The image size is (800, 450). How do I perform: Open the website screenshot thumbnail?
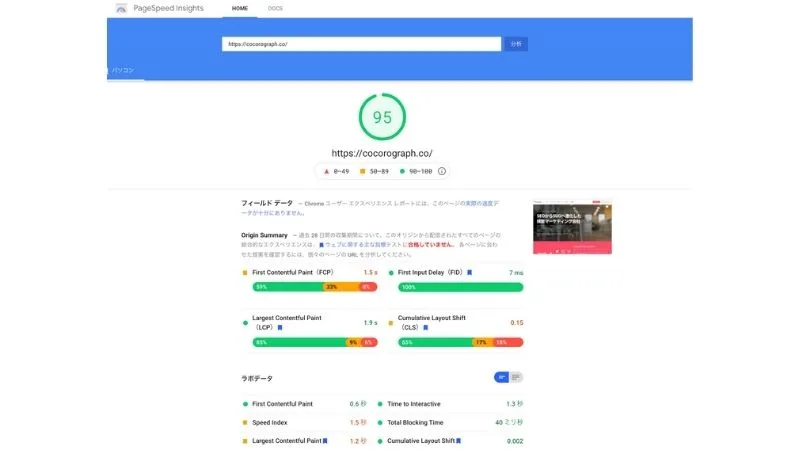tap(572, 227)
